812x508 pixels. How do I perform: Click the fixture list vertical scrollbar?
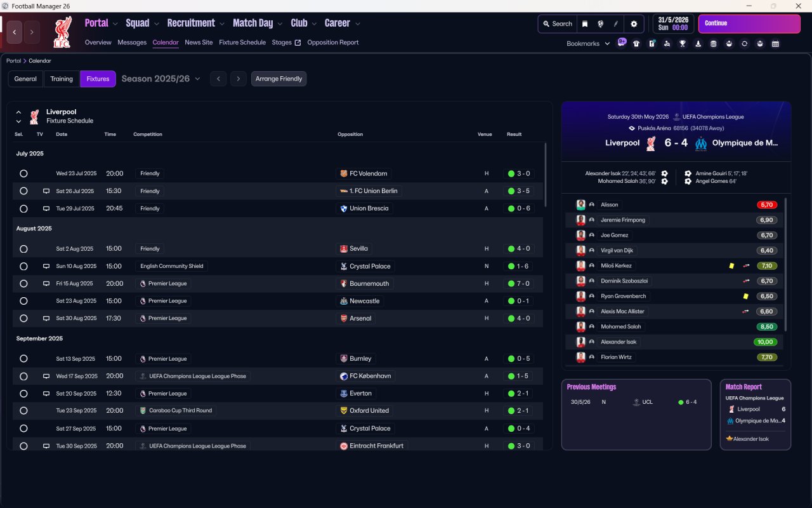[x=545, y=175]
